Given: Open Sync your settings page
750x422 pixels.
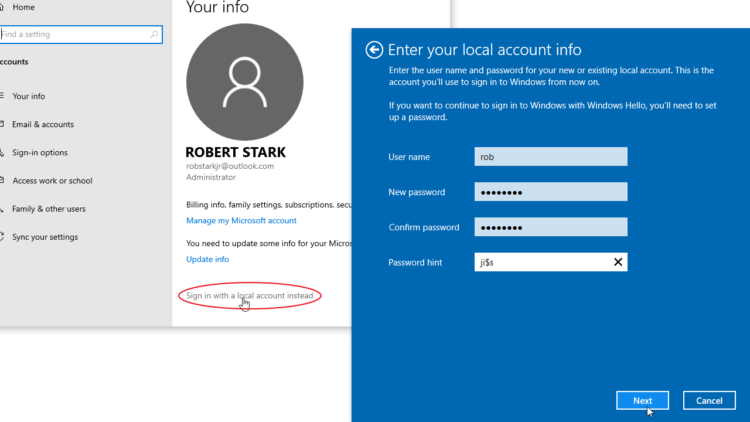Looking at the screenshot, I should click(44, 237).
